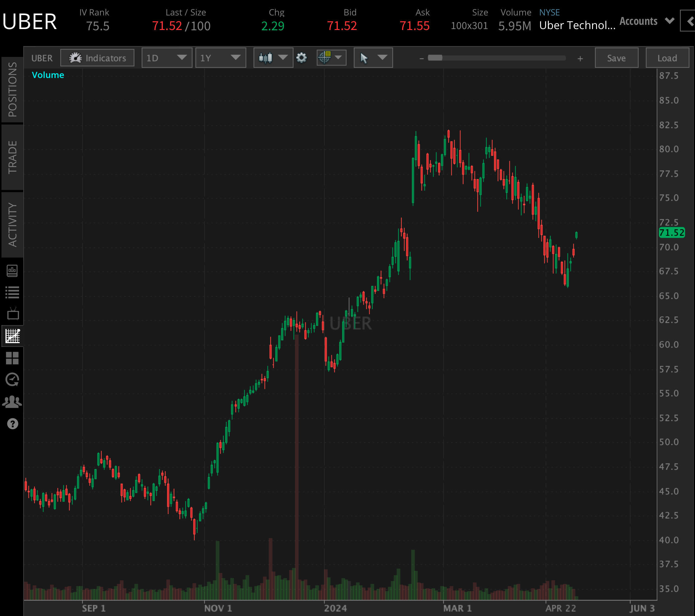Click the TV video feed sidebar icon
This screenshot has width=695, height=616.
point(13,314)
